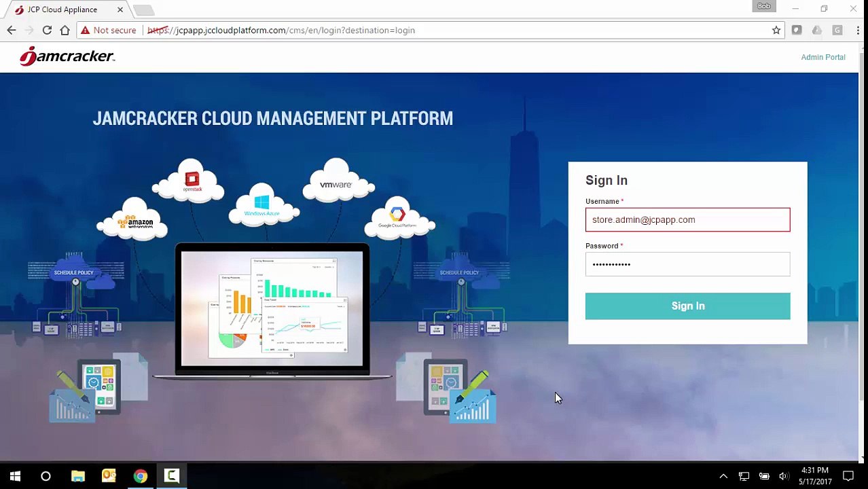
Task: Open Outlook from the taskbar
Action: [x=109, y=476]
